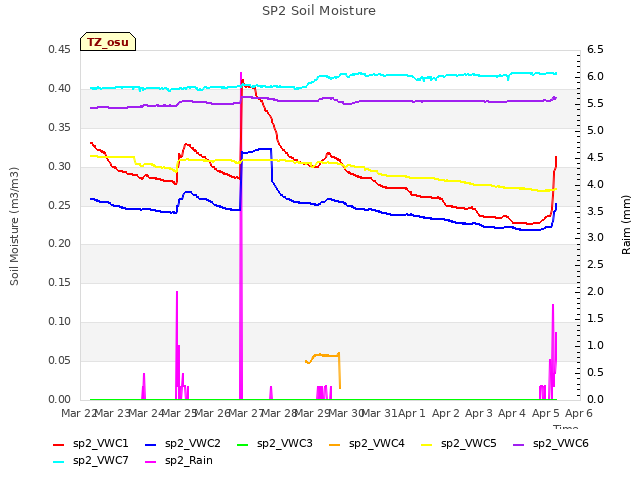Click the sp2_VWC2 legend label

click(193, 443)
